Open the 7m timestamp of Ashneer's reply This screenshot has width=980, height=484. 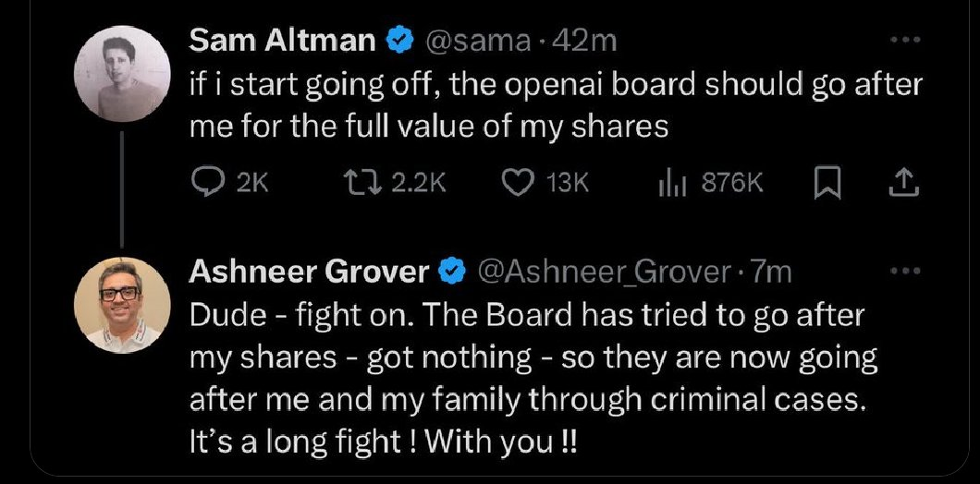(x=772, y=272)
